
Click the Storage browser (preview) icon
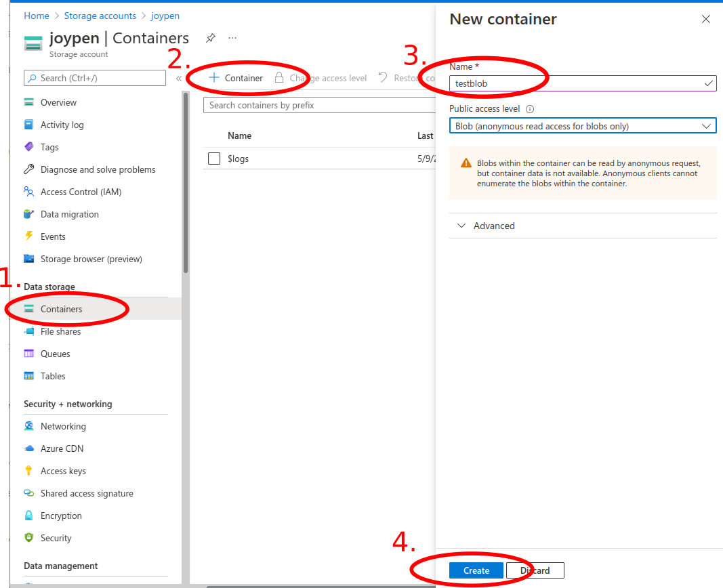point(28,259)
